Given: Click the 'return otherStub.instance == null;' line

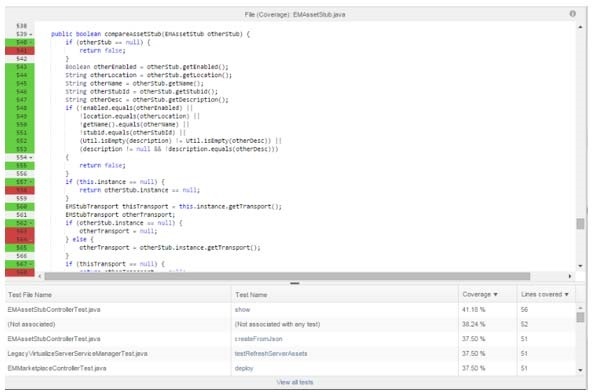Looking at the screenshot, I should click(140, 190).
